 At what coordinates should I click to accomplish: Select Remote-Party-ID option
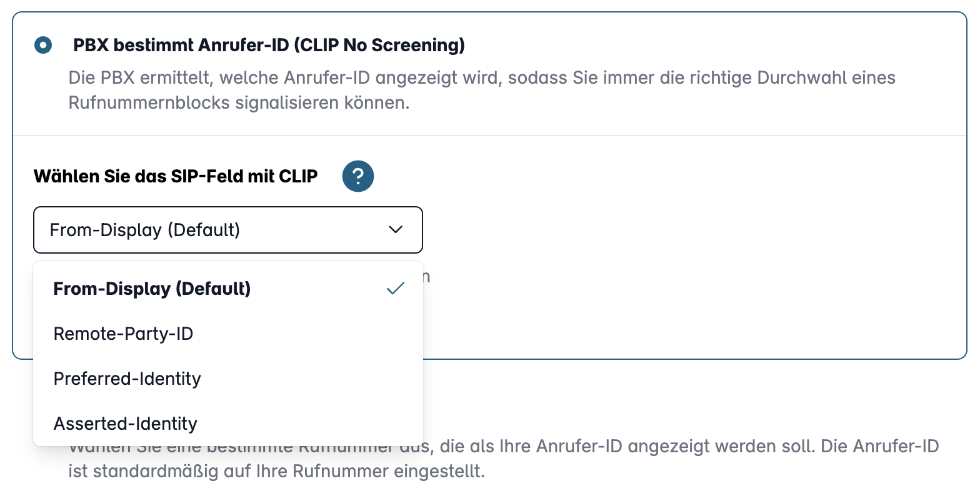click(228, 334)
